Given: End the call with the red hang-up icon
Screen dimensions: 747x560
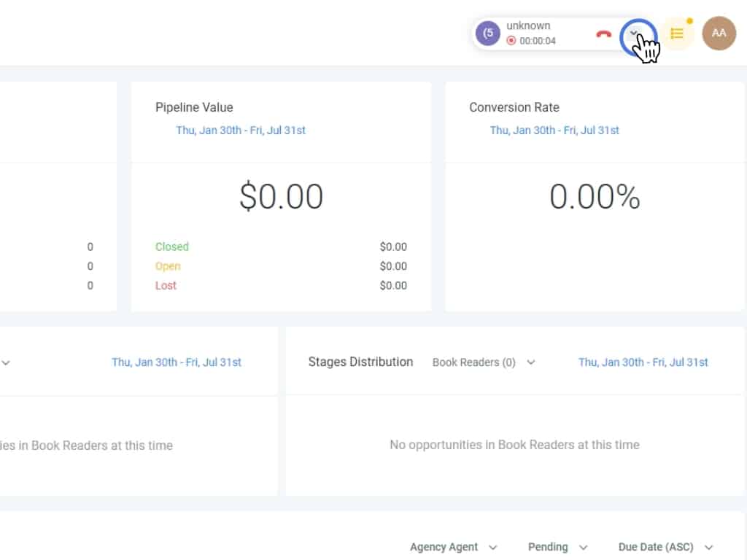Looking at the screenshot, I should click(603, 34).
